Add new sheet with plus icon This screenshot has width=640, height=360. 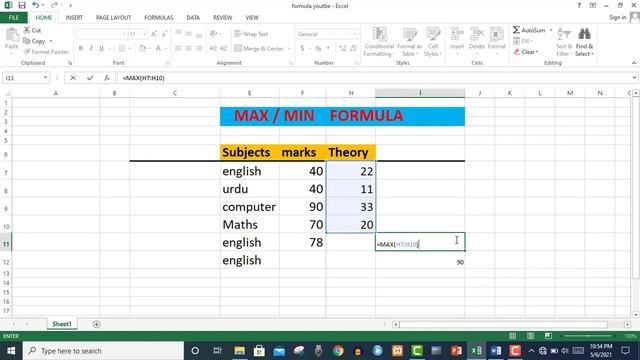pyautogui.click(x=96, y=324)
